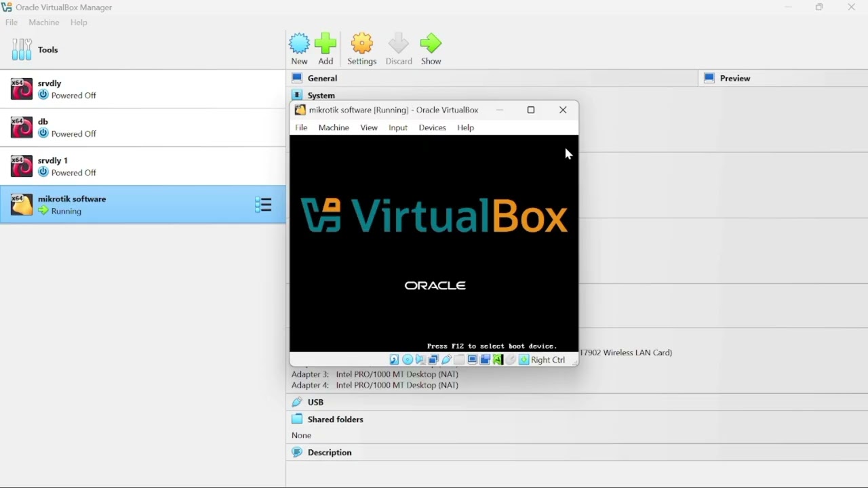Select the running mikrotik software machine
Screen dimensions: 868x488
142,205
